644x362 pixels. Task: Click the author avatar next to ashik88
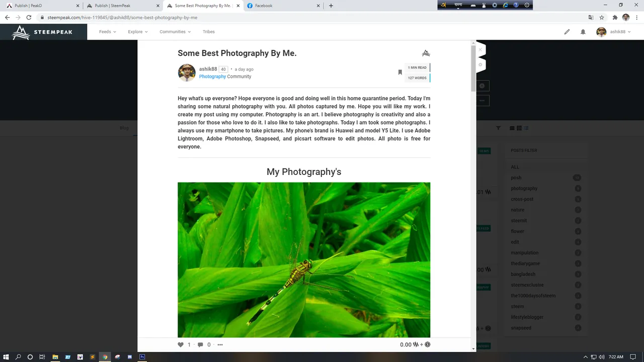tap(187, 72)
